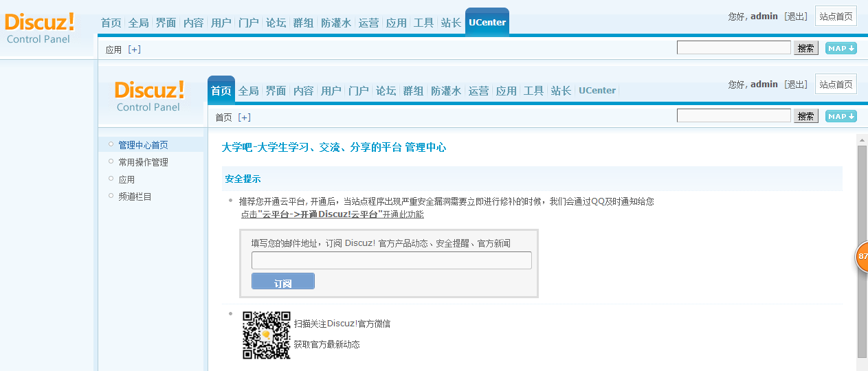Open the MAP button in outer header
The height and width of the screenshot is (371, 868).
coord(841,48)
